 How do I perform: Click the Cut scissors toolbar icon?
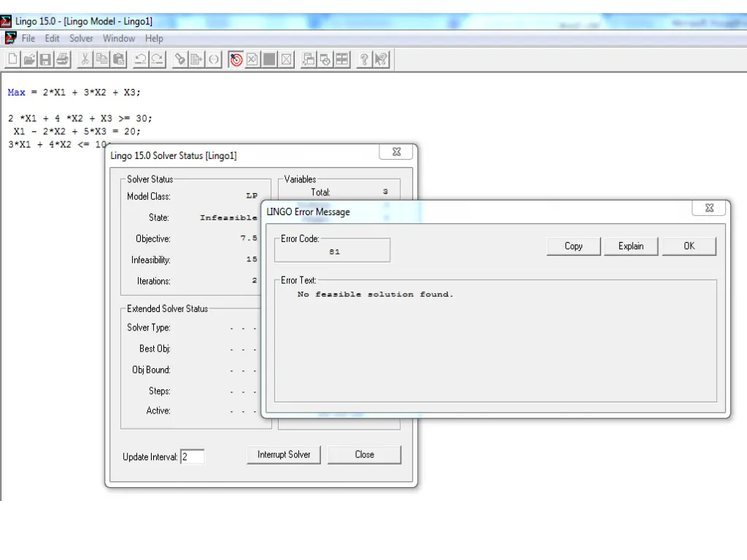85,60
